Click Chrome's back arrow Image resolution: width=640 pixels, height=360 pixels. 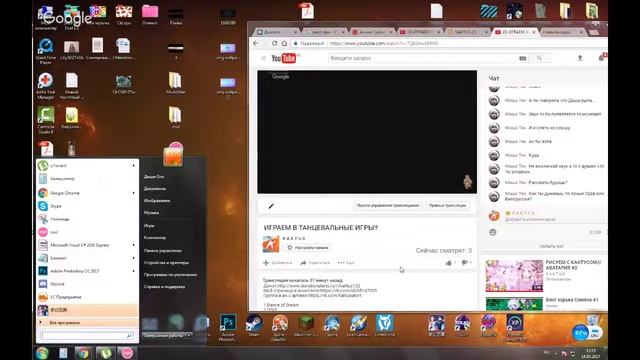[x=256, y=43]
